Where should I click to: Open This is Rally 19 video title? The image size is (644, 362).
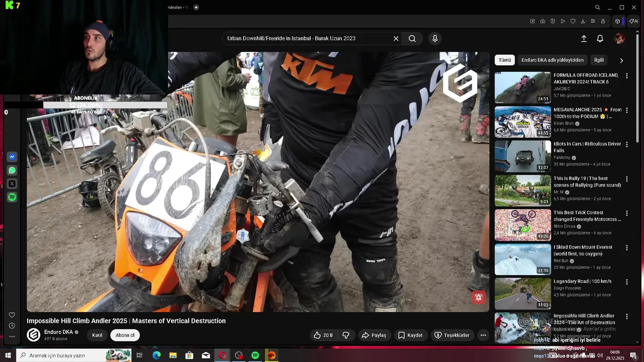click(x=587, y=182)
